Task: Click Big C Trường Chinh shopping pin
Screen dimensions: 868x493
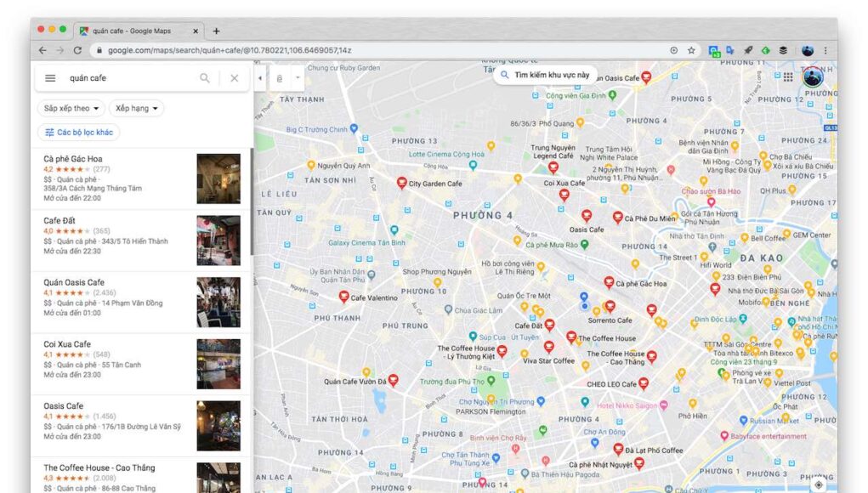Action: tap(354, 129)
